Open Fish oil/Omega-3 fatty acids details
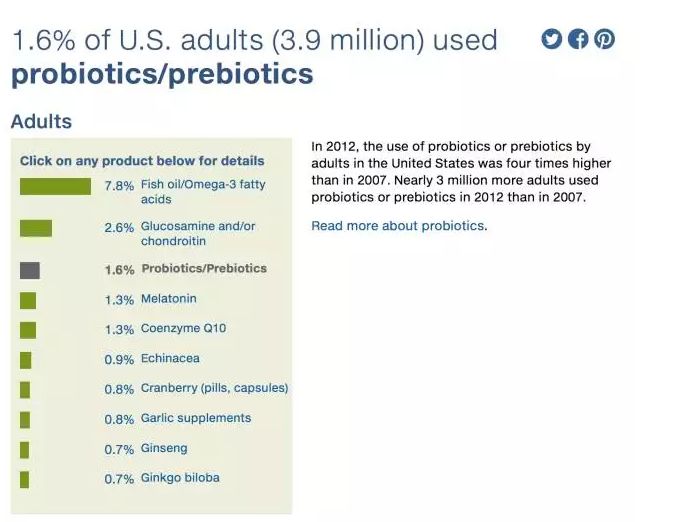This screenshot has height=522, width=683. (203, 192)
